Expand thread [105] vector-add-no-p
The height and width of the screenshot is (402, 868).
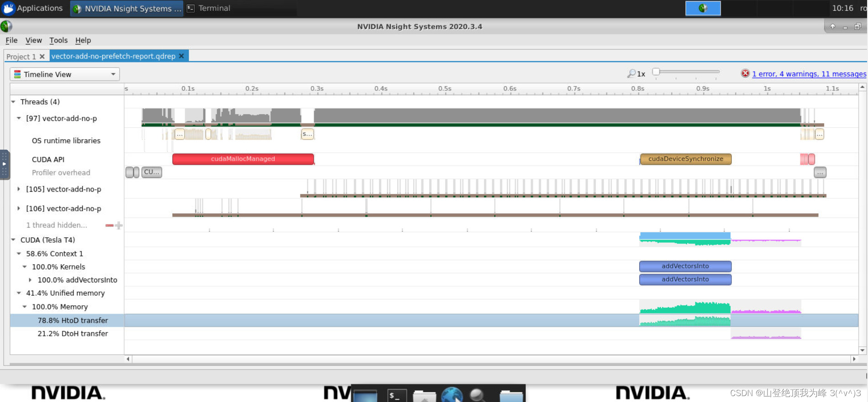[x=19, y=189]
